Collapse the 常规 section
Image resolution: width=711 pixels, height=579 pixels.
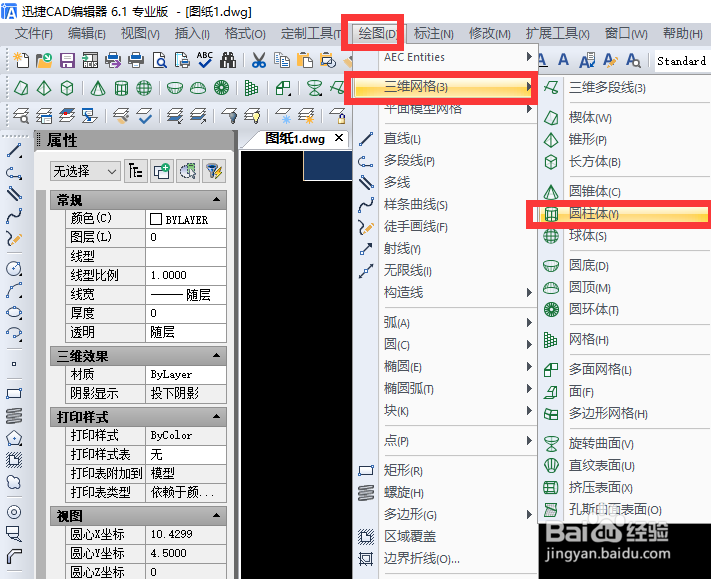[217, 200]
